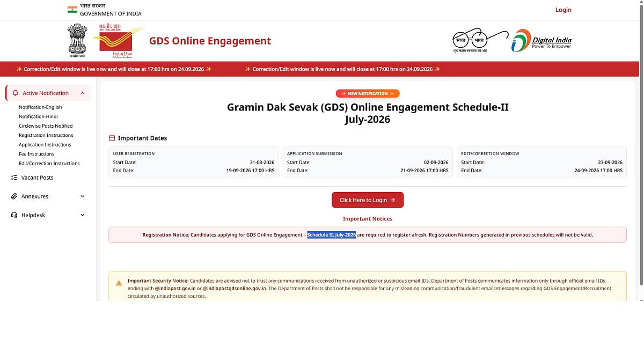Click the '24-09-2026 17:00 HRS' end date

point(598,171)
